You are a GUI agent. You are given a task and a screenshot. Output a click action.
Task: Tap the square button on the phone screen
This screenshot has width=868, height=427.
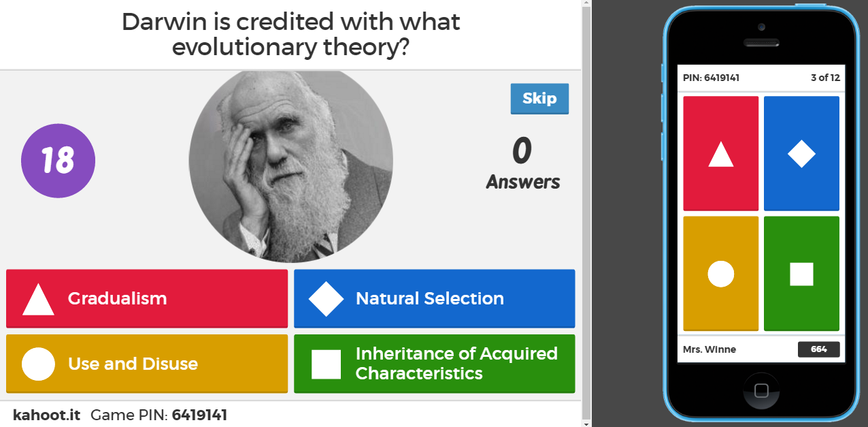(x=801, y=273)
